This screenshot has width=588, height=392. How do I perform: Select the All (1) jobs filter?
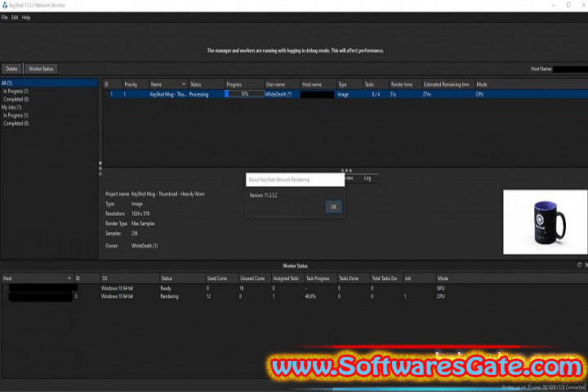click(49, 83)
